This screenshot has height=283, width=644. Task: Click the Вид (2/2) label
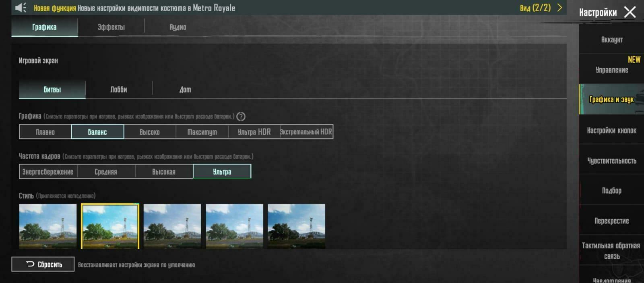pyautogui.click(x=535, y=8)
